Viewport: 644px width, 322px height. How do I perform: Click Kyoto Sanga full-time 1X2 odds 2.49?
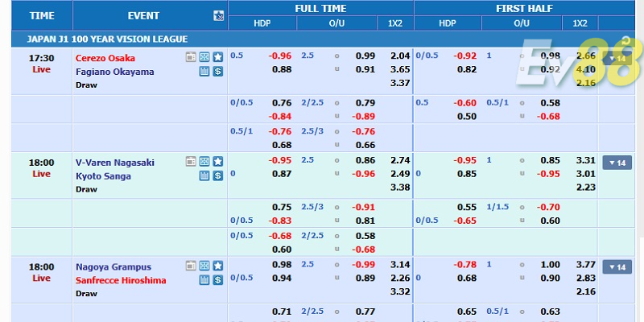pyautogui.click(x=399, y=174)
